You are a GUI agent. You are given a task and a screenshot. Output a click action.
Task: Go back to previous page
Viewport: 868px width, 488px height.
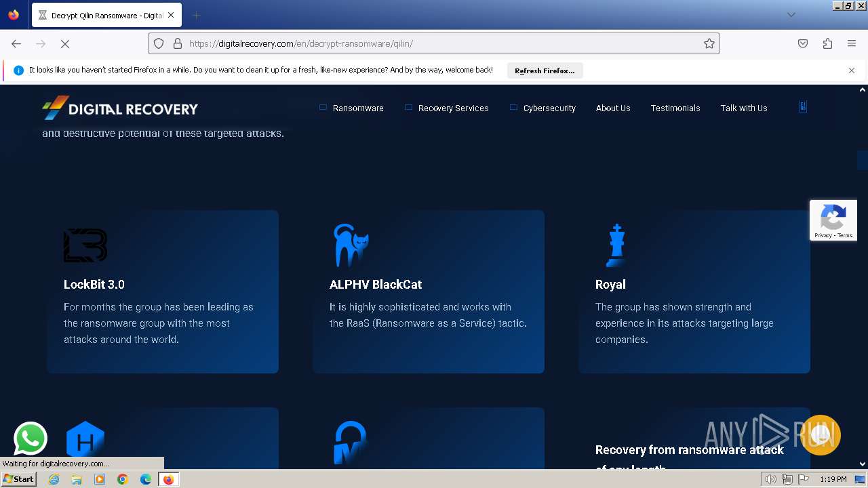16,43
